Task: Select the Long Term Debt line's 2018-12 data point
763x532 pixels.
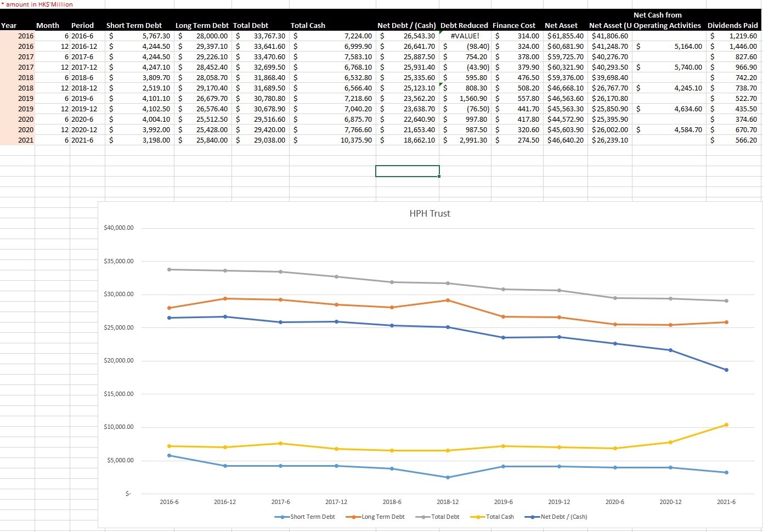Action: pyautogui.click(x=448, y=300)
